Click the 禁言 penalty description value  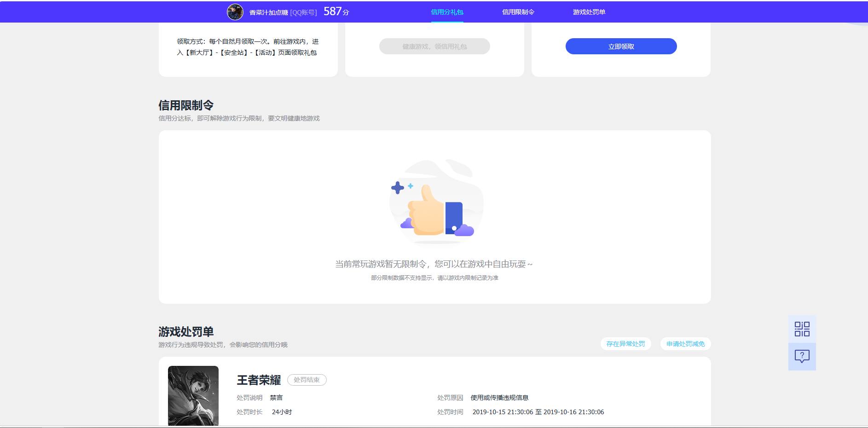click(x=276, y=398)
